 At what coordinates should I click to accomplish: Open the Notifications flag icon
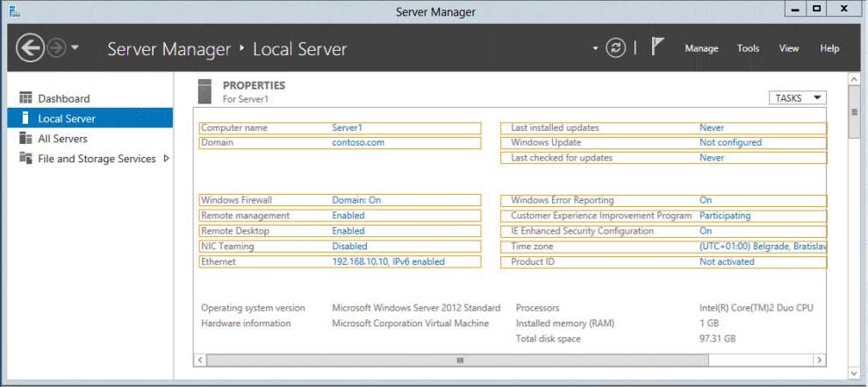[657, 47]
